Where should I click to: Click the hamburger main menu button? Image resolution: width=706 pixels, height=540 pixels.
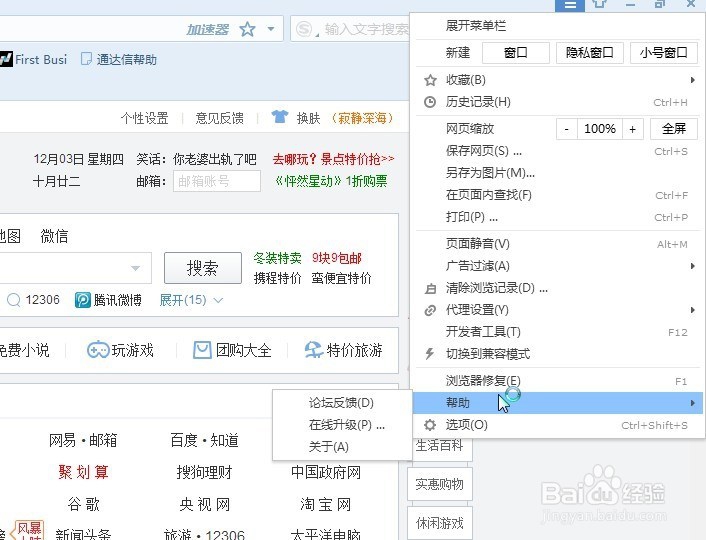pyautogui.click(x=570, y=5)
